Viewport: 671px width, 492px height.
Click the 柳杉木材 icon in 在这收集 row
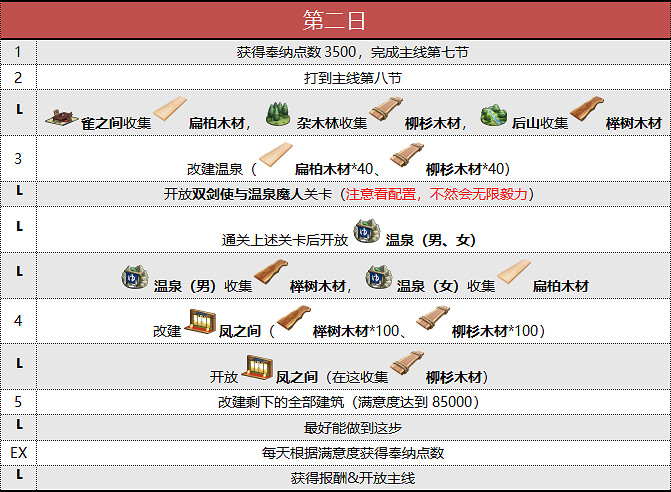coord(407,363)
